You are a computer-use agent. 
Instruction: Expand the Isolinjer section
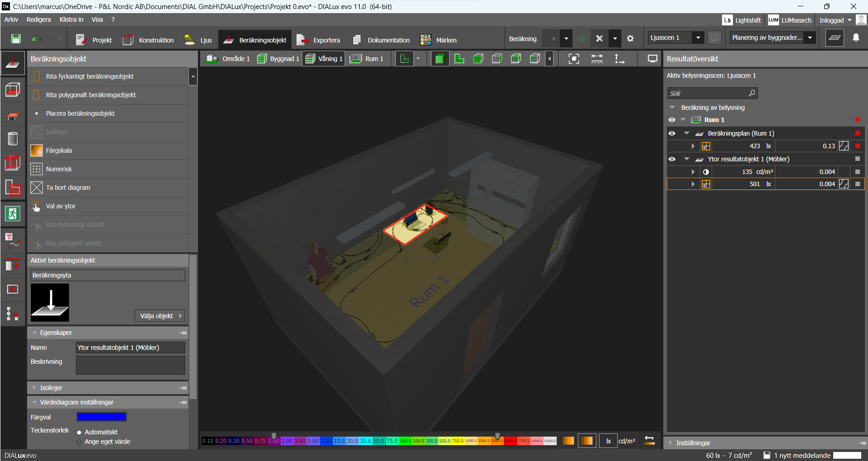tap(34, 388)
